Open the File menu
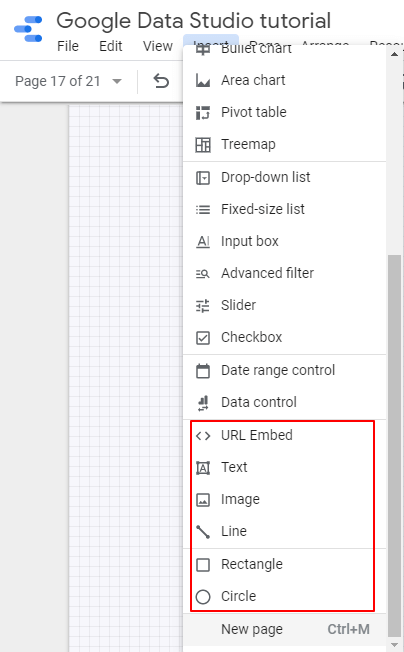This screenshot has height=652, width=404. point(68,46)
